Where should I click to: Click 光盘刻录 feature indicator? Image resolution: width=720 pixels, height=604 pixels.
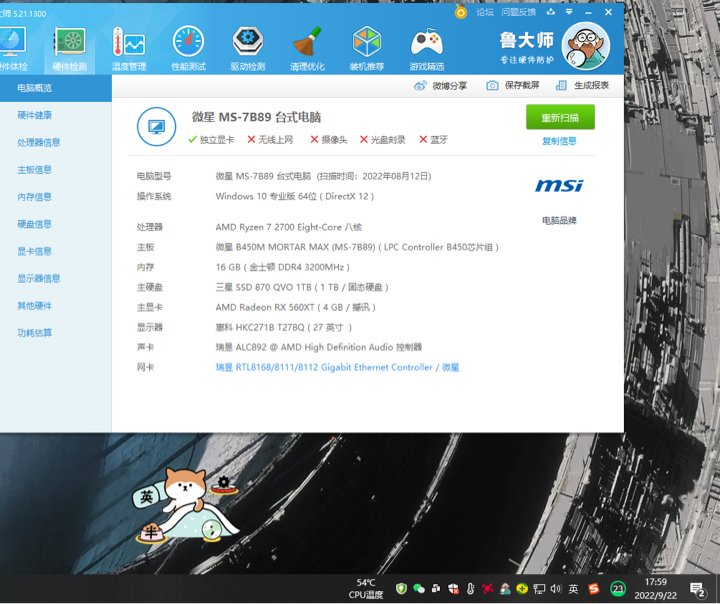pos(382,140)
